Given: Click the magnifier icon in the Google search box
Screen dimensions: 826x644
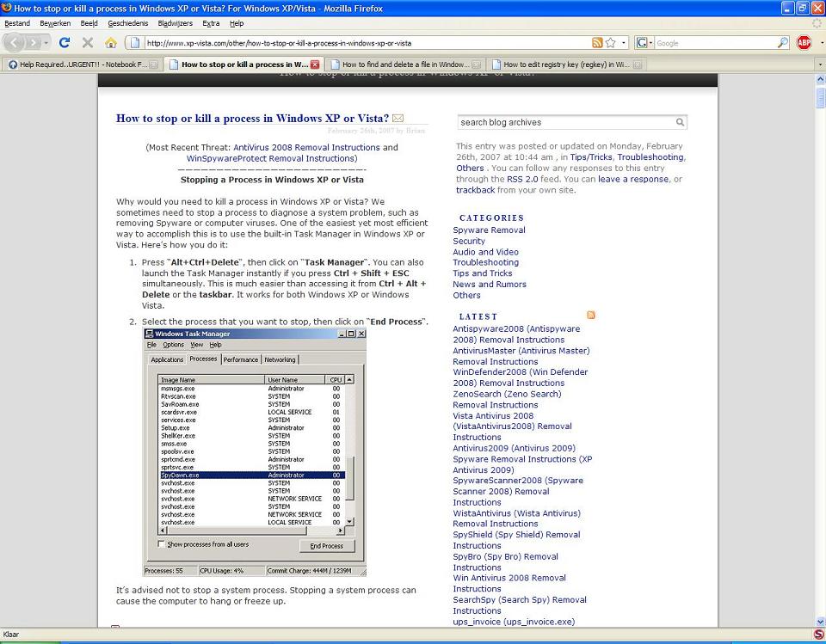Looking at the screenshot, I should [x=783, y=43].
